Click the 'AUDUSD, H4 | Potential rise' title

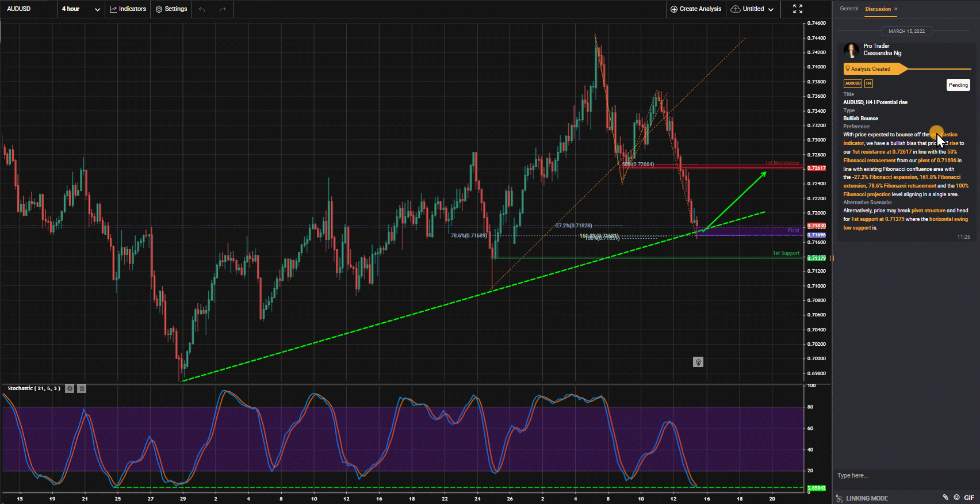(x=875, y=102)
